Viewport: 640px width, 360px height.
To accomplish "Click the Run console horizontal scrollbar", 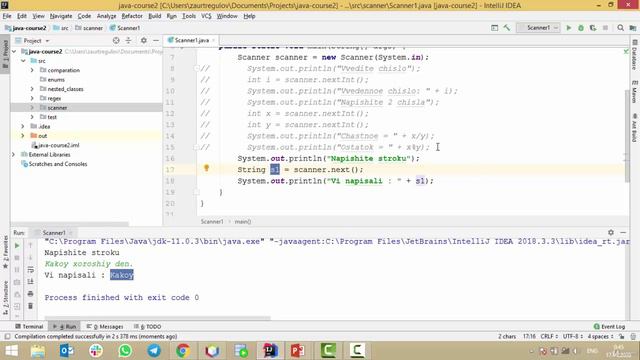I will (157, 318).
